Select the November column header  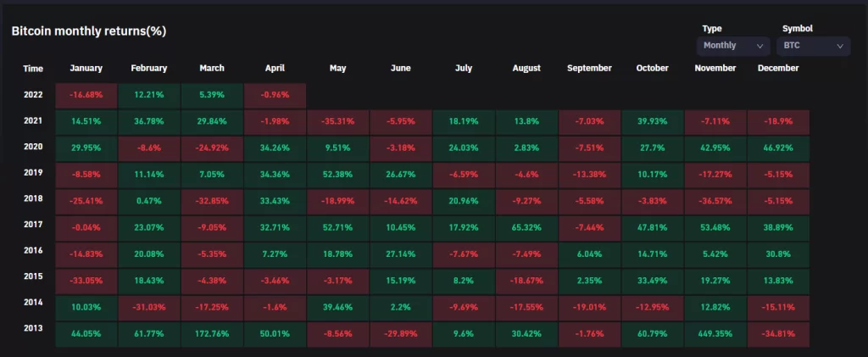coord(715,69)
